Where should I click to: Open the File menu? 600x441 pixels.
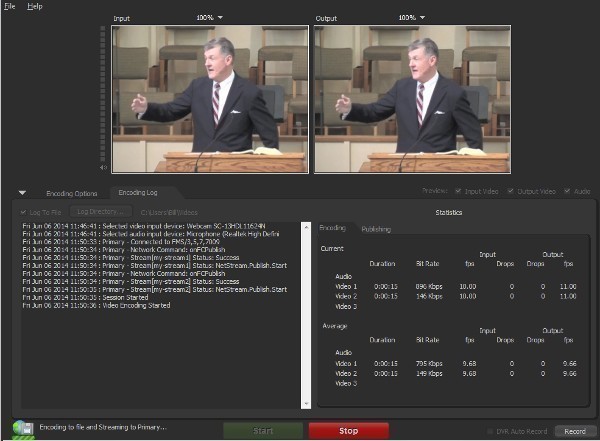point(10,6)
